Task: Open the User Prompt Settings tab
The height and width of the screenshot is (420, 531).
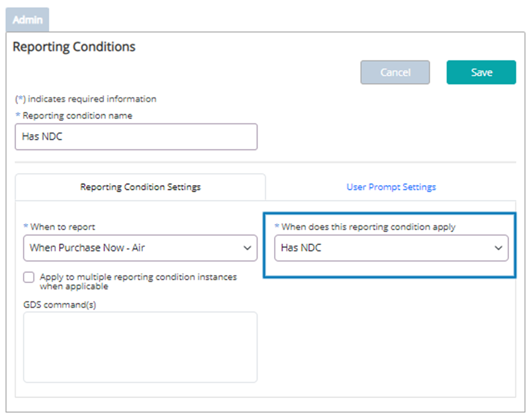Action: [391, 187]
